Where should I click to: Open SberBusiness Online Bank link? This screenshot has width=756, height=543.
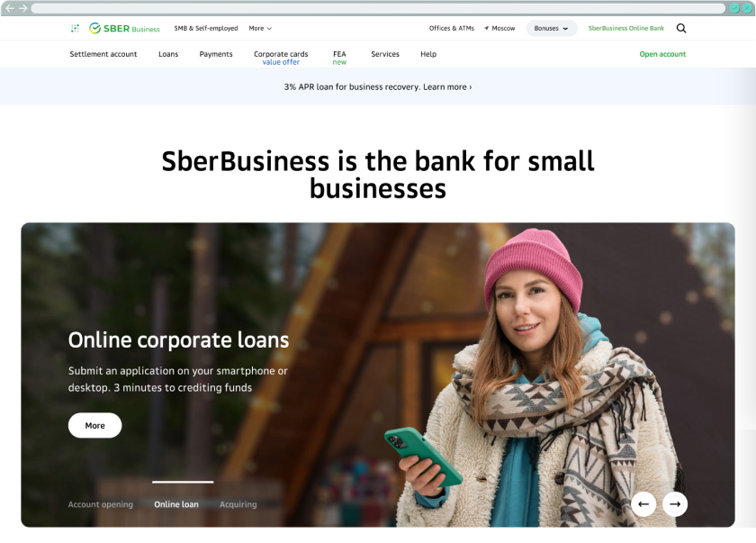click(x=625, y=29)
